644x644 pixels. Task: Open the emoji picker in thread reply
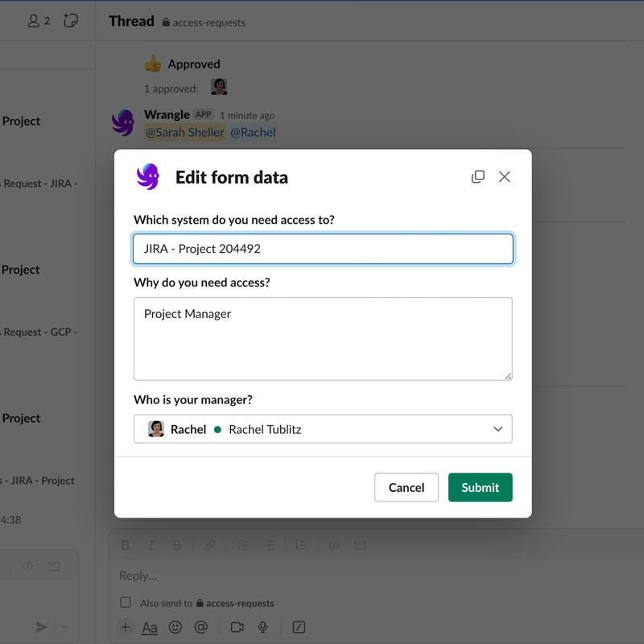coord(175,627)
